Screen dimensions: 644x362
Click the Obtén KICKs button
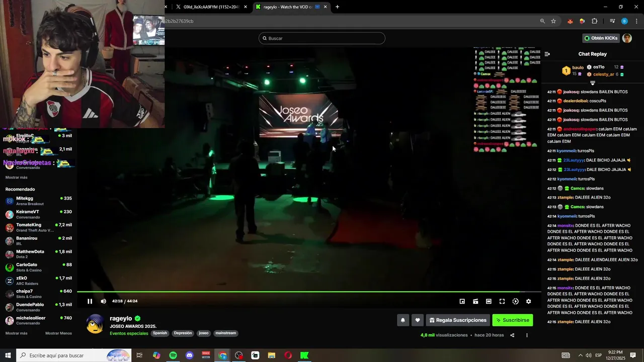point(601,38)
